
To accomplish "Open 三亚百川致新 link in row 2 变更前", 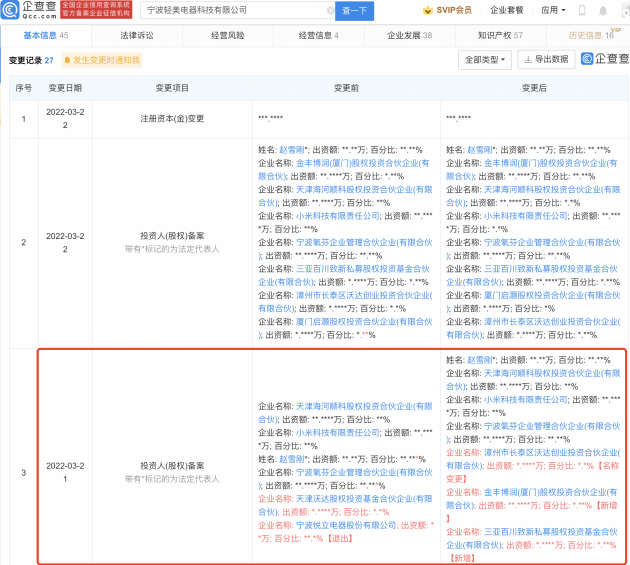I will pyautogui.click(x=344, y=276).
